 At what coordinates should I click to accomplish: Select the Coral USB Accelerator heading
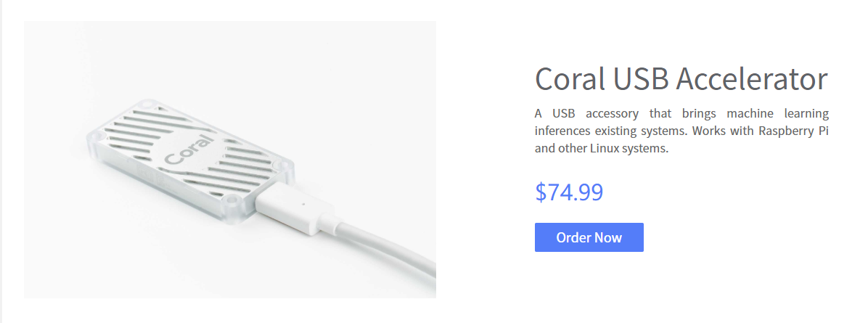point(681,78)
